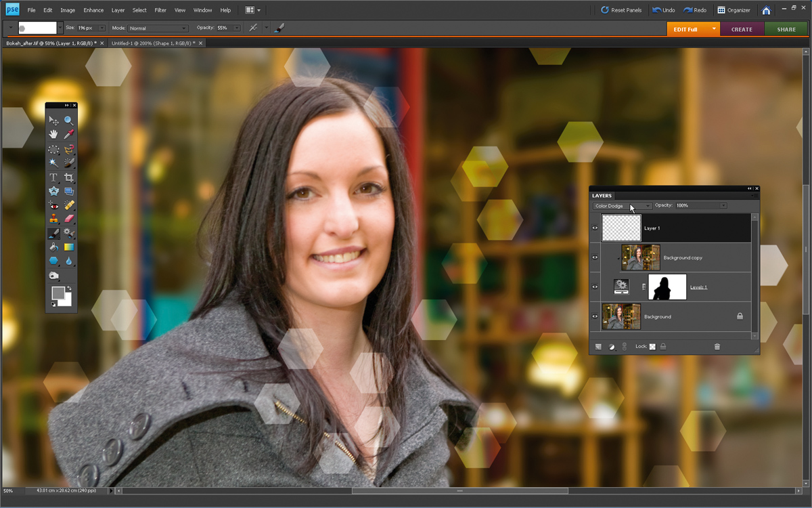
Task: Select the Magic Wand tool
Action: (53, 163)
